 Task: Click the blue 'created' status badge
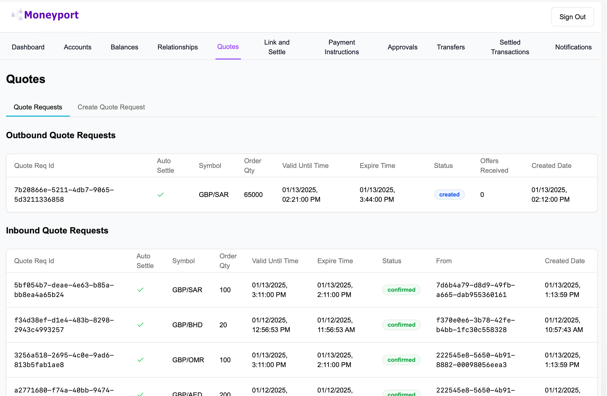pyautogui.click(x=449, y=195)
